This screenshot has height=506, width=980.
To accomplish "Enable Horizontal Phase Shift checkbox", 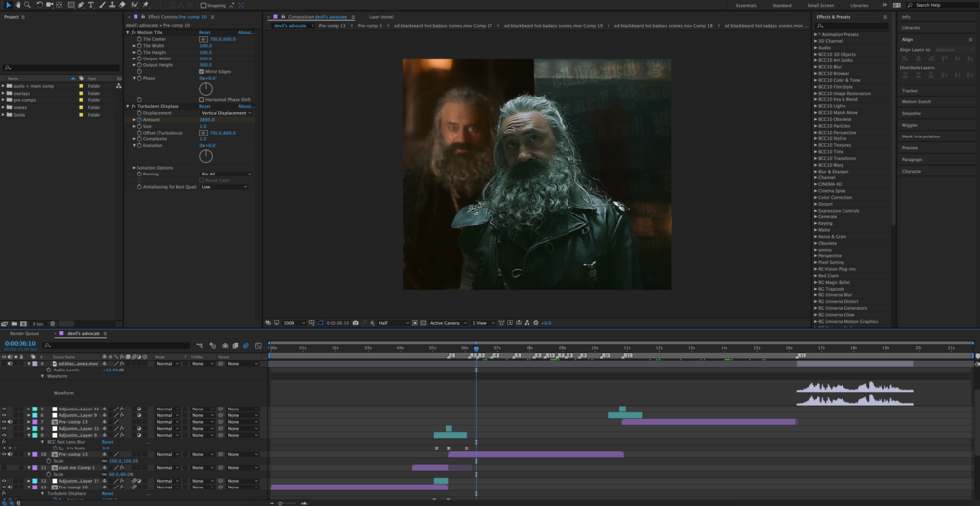I will tap(202, 99).
